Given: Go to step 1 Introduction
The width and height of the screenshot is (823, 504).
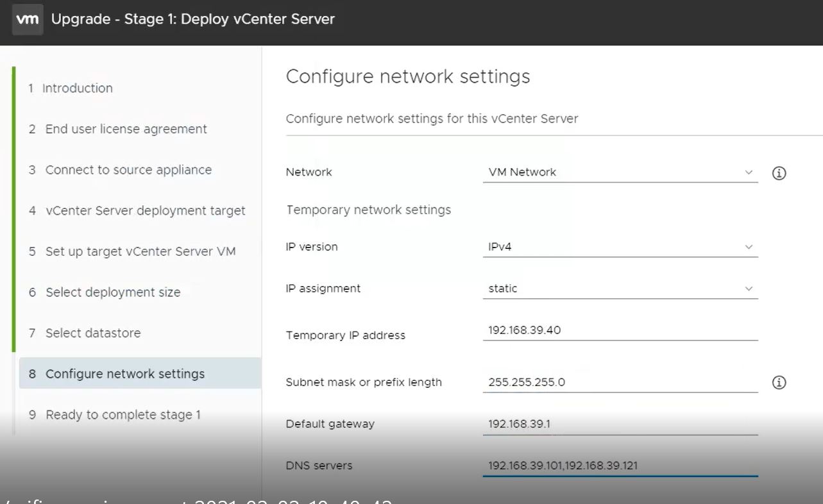Looking at the screenshot, I should click(x=71, y=88).
